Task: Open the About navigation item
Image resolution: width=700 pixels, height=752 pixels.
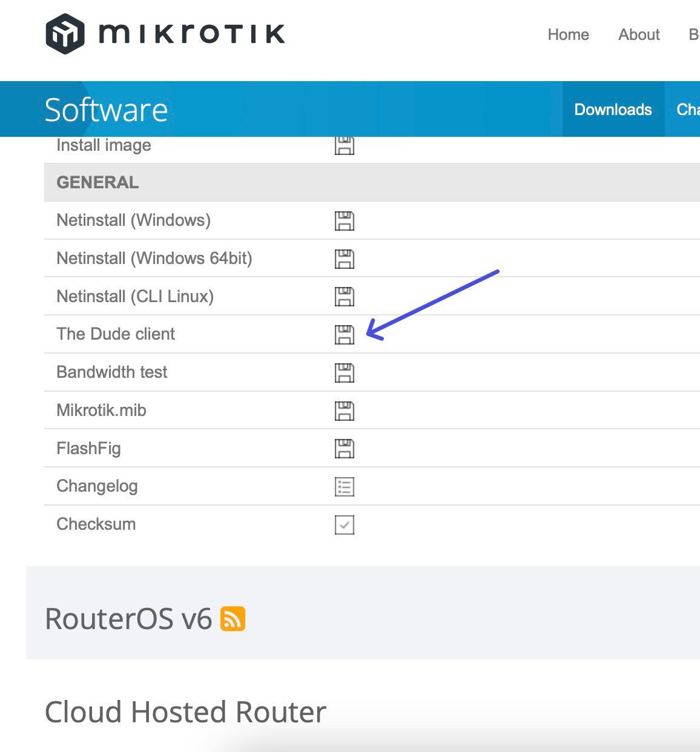Action: (x=639, y=35)
